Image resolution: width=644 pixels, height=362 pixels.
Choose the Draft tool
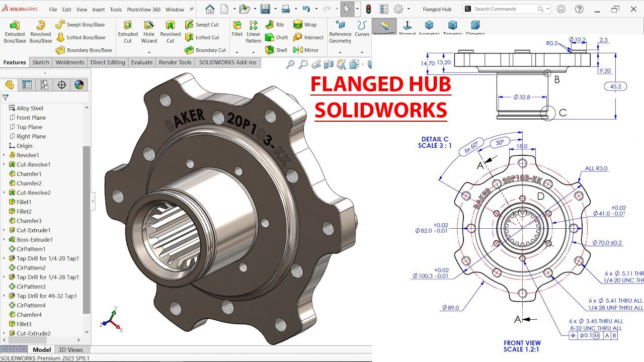[276, 37]
